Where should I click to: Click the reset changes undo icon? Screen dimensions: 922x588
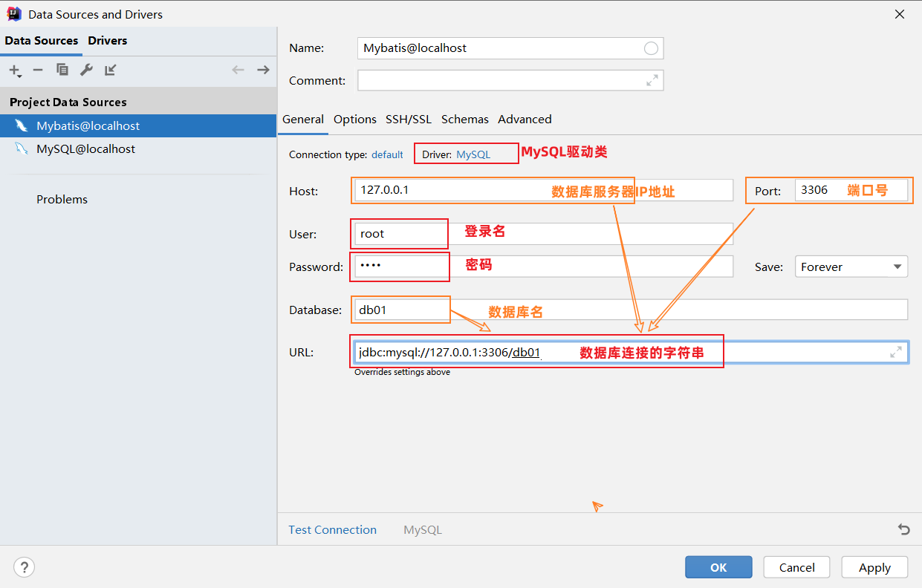pyautogui.click(x=903, y=529)
